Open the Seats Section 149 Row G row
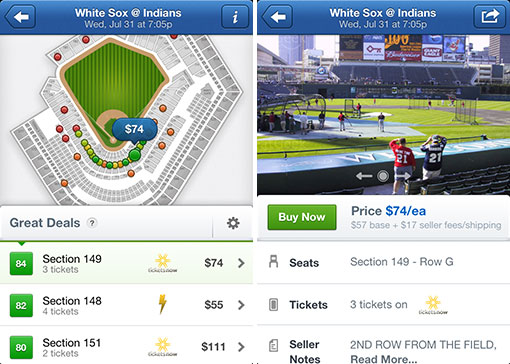This screenshot has height=364, width=510. click(x=383, y=262)
